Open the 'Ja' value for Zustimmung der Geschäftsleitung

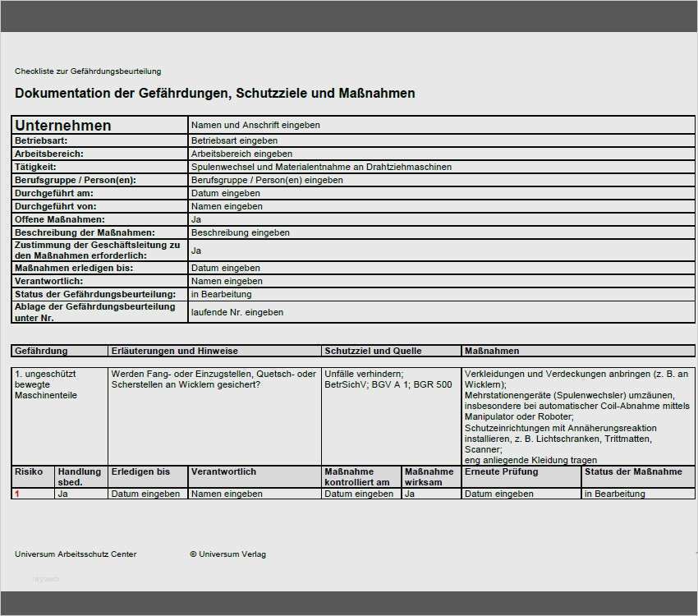click(x=441, y=251)
